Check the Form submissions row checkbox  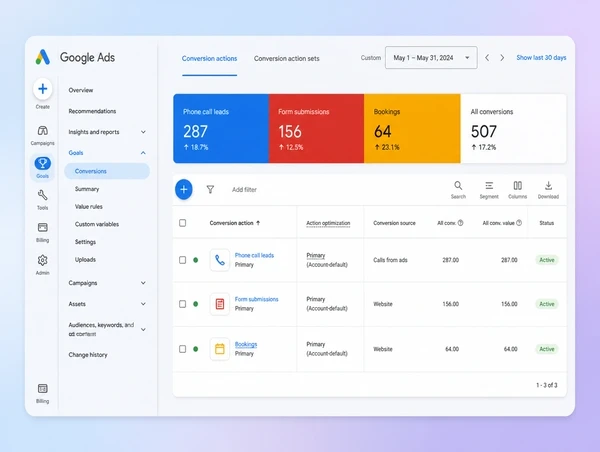coord(183,304)
